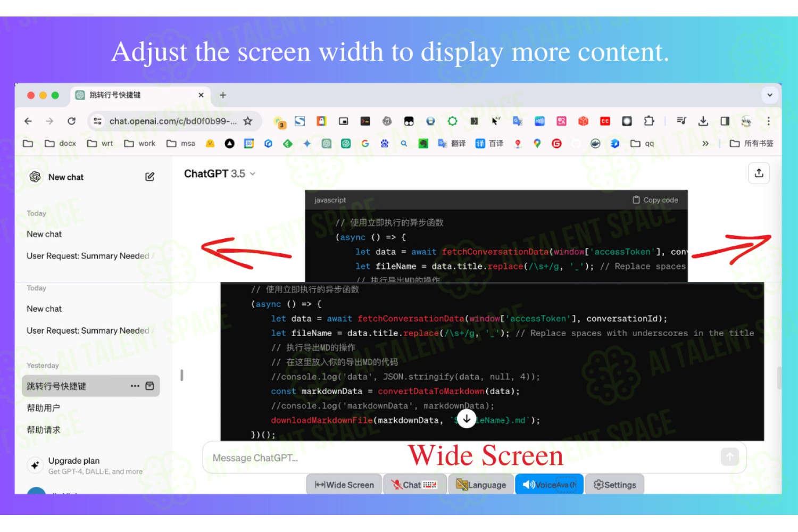
Task: Click the scroll-to-bottom down arrow button
Action: 467,419
